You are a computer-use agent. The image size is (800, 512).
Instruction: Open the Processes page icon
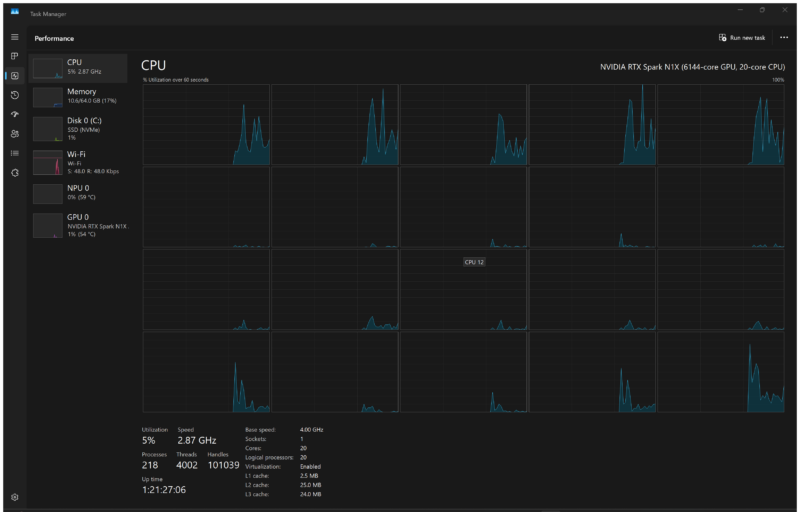point(15,56)
